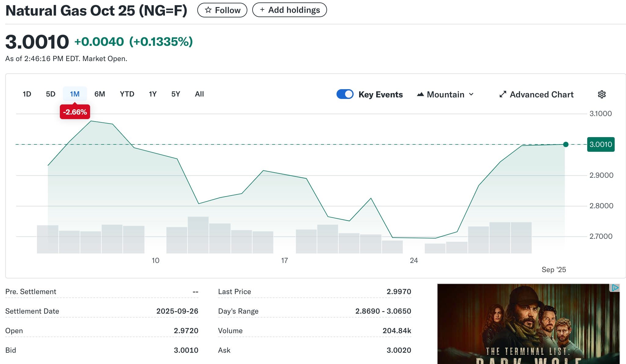Select the All time range
Image resolution: width=626 pixels, height=364 pixels.
(199, 94)
